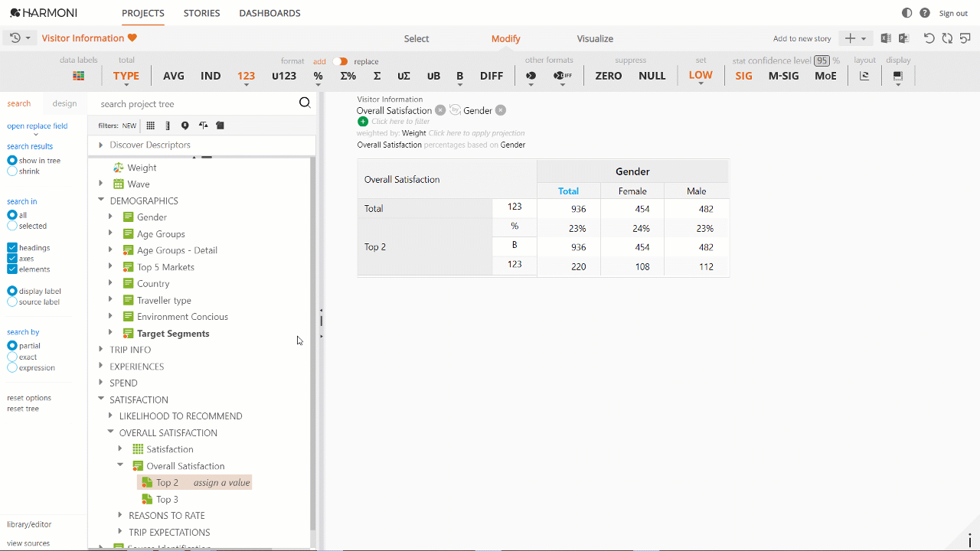Expand LIKELIHOOD TO RECOMMEND

110,416
